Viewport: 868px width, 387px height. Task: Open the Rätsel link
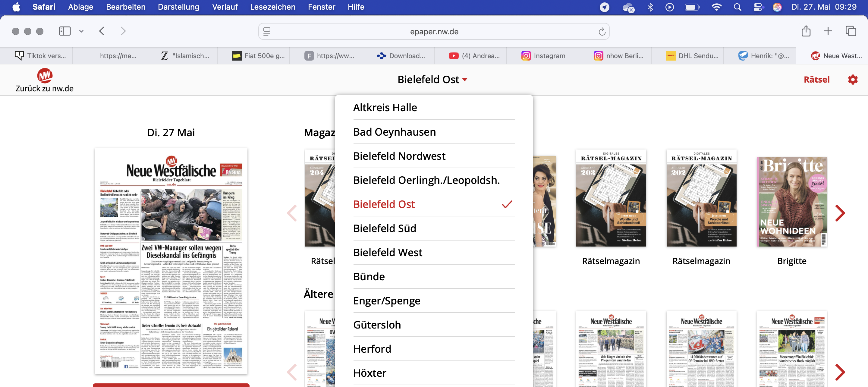point(816,80)
